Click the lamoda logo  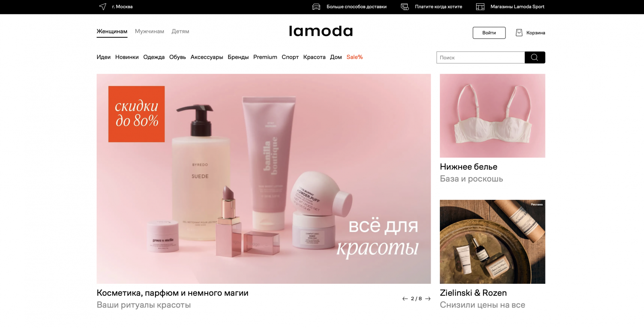321,31
